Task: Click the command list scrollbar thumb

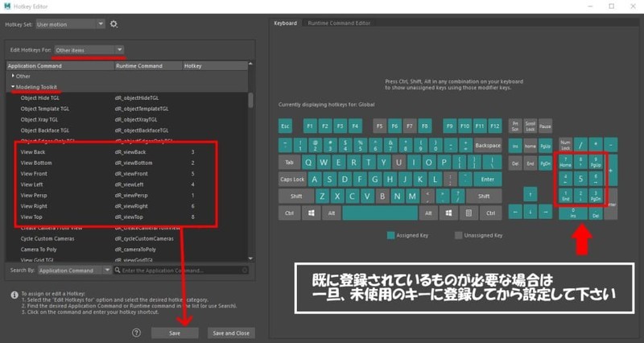Action: click(x=250, y=100)
